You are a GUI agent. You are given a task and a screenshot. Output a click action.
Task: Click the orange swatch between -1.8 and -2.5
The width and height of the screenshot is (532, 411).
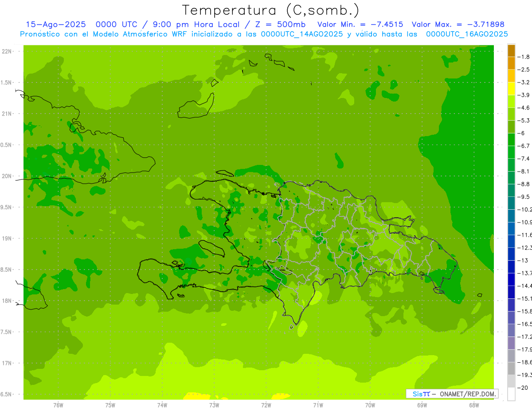point(511,63)
